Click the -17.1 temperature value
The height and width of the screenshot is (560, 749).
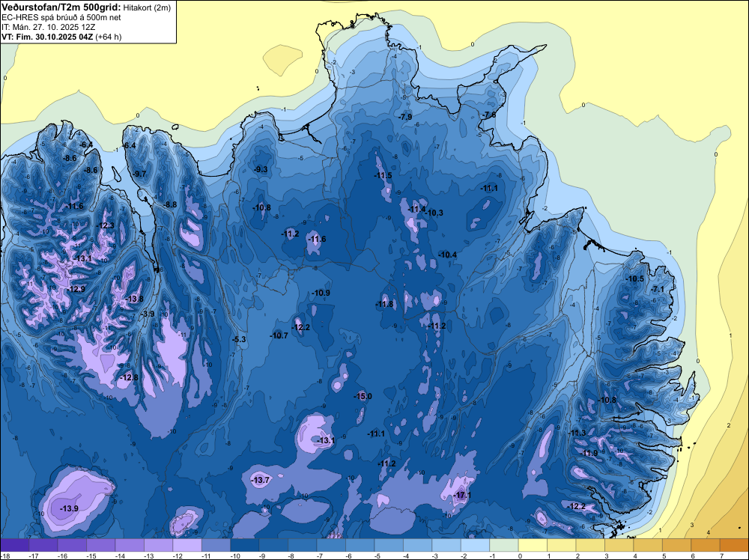pyautogui.click(x=462, y=495)
